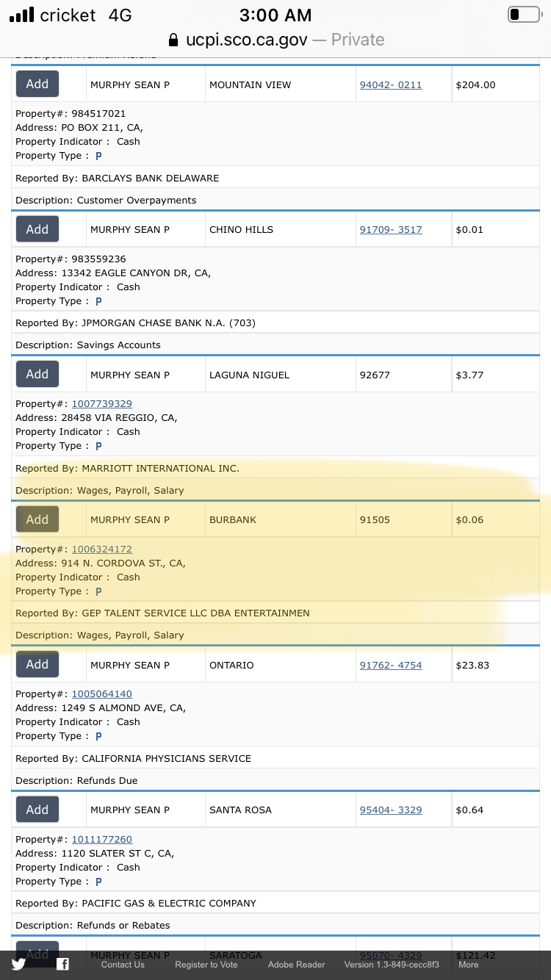The image size is (551, 980).
Task: Select Property#: 984517021 text
Action: click(71, 114)
